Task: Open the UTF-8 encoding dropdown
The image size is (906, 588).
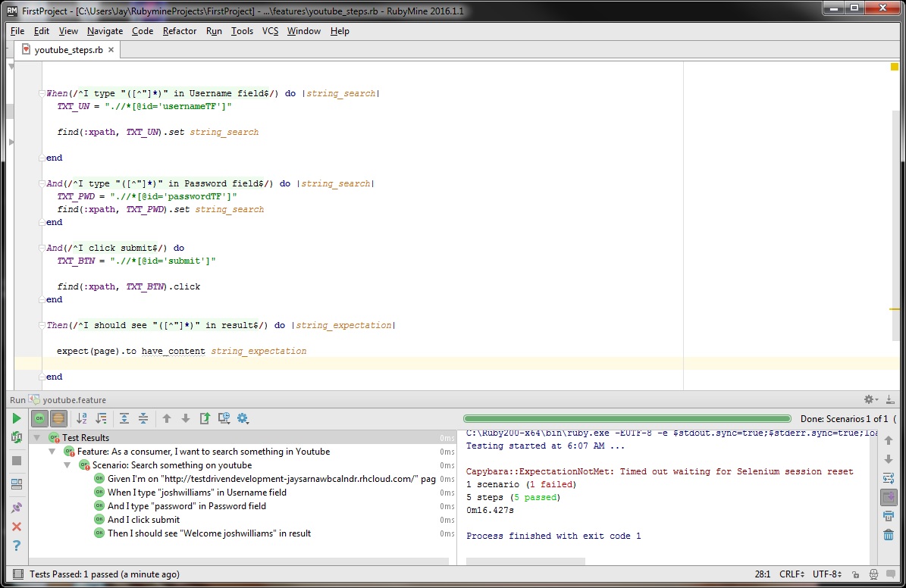Action: pyautogui.click(x=826, y=574)
